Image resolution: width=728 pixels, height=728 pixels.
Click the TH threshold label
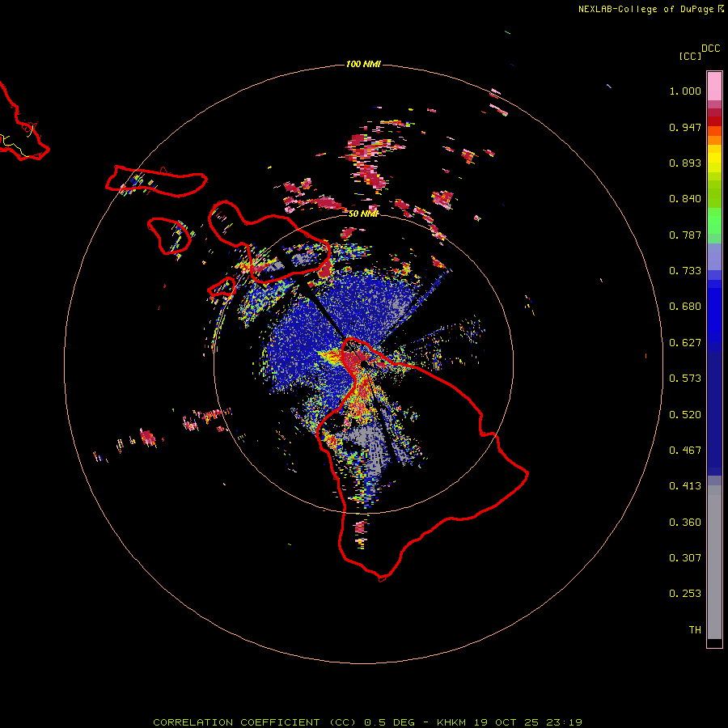click(695, 630)
